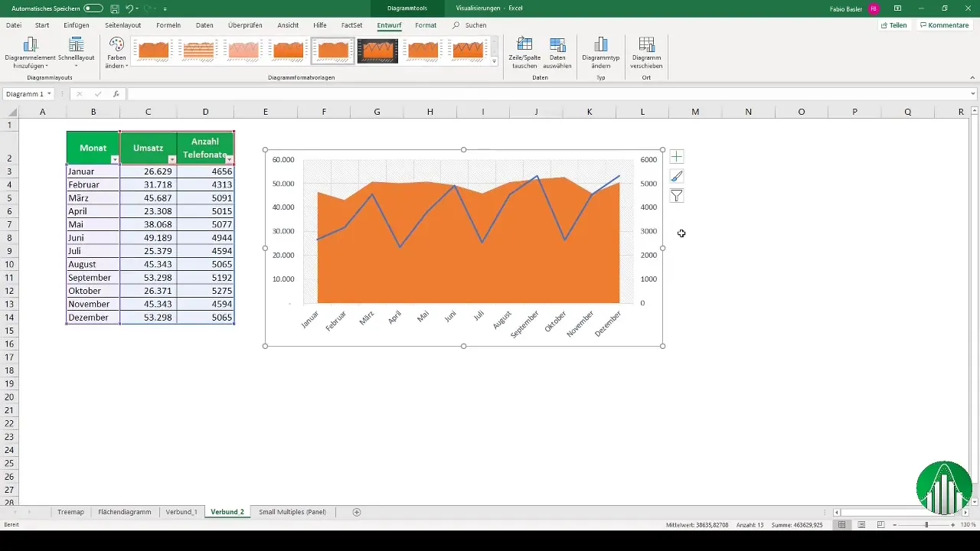Open the Format tab
980x551 pixels.
tap(426, 25)
